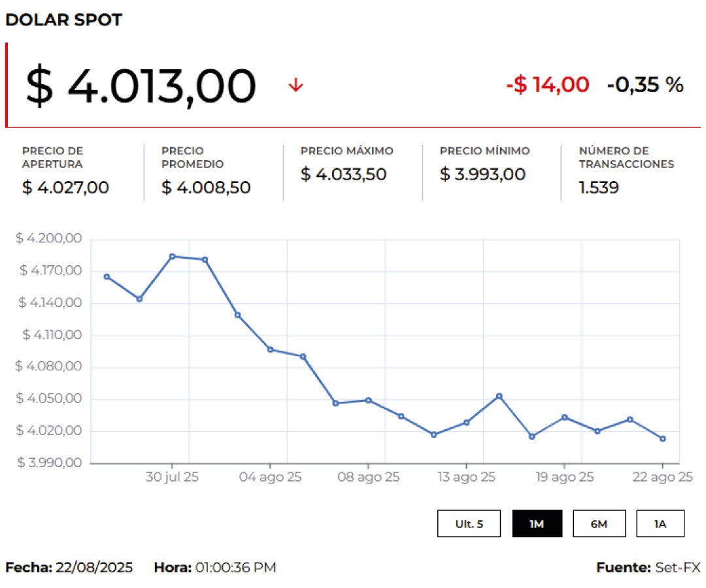Click the data point above 13 ago 25
The image size is (706, 588).
coord(467,422)
